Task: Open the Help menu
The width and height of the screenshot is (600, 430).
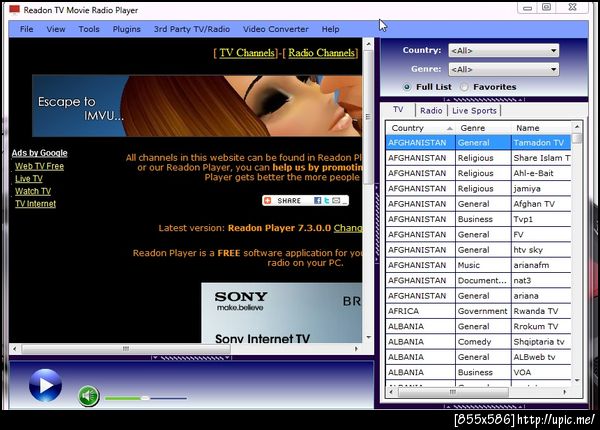Action: tap(330, 29)
